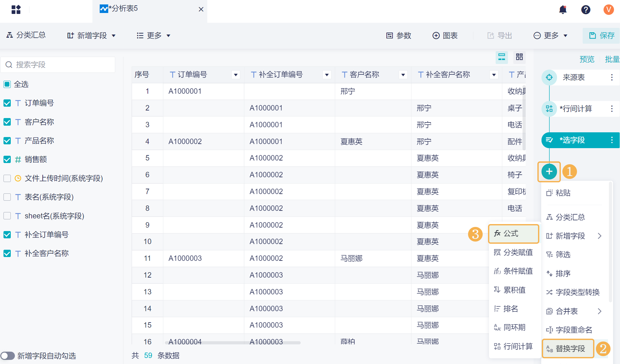Viewport: 620px width, 364px height.
Task: Click the 搜索字段 search input
Action: point(58,65)
